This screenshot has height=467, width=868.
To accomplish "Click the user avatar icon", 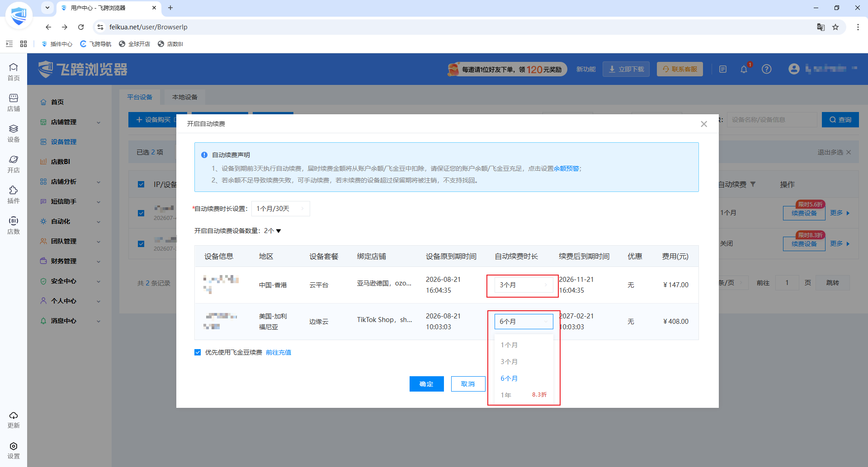I will [x=794, y=69].
